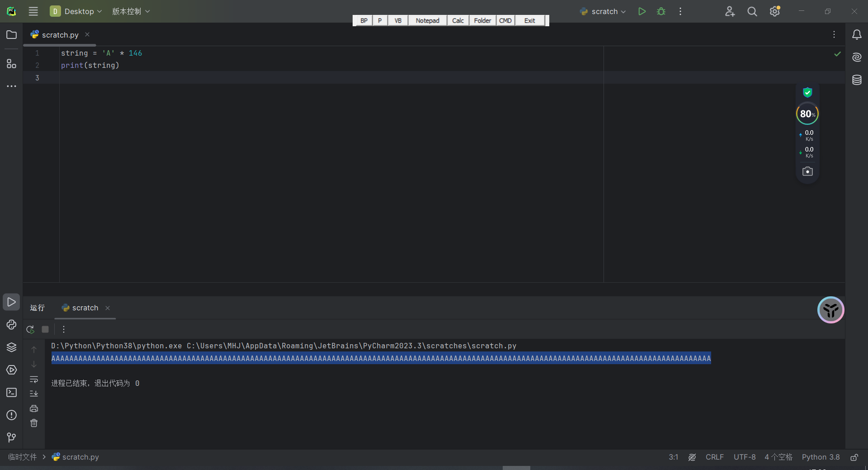Open the scratch run configuration dropdown
The image size is (868, 470).
(604, 11)
